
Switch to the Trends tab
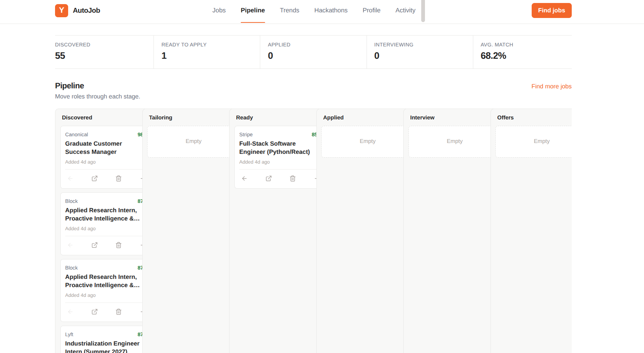(289, 10)
